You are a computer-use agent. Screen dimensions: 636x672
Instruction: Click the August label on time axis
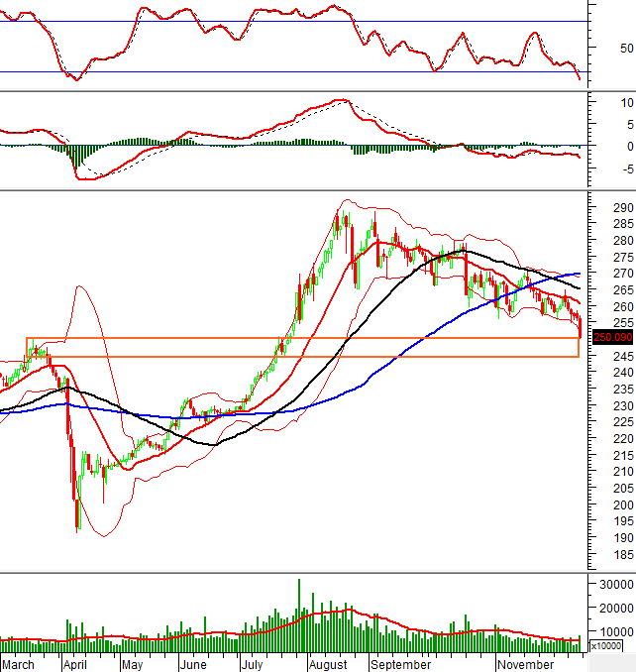click(x=326, y=664)
